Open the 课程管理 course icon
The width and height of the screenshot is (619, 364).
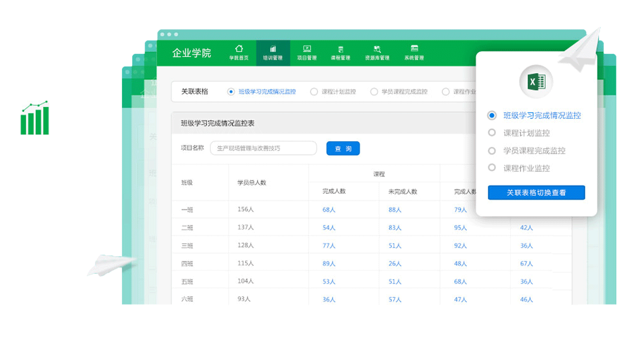point(341,49)
